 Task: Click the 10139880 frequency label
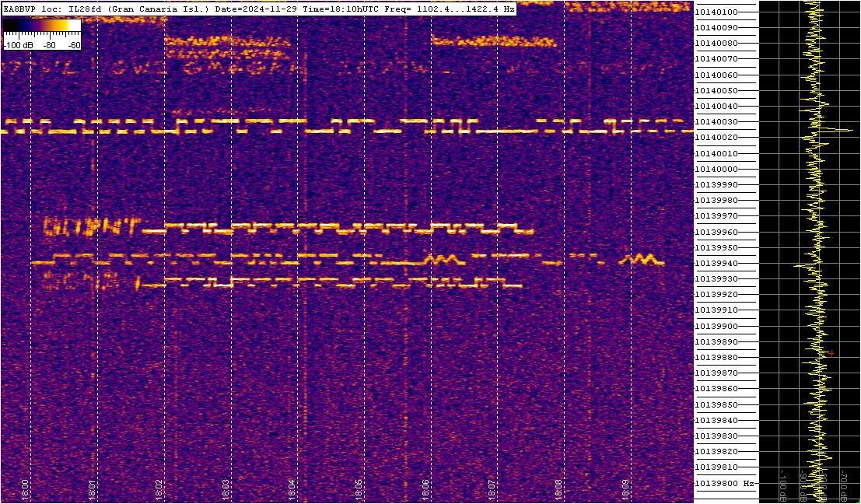[x=716, y=358]
